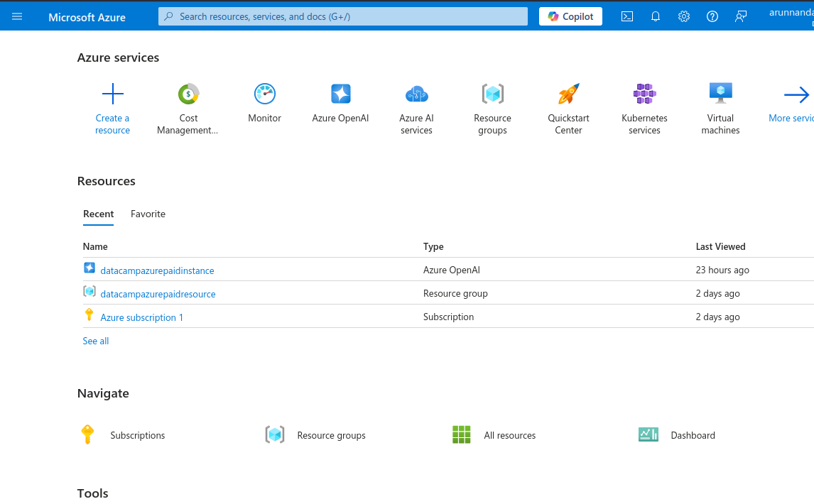
Task: Open the notifications bell
Action: [656, 16]
